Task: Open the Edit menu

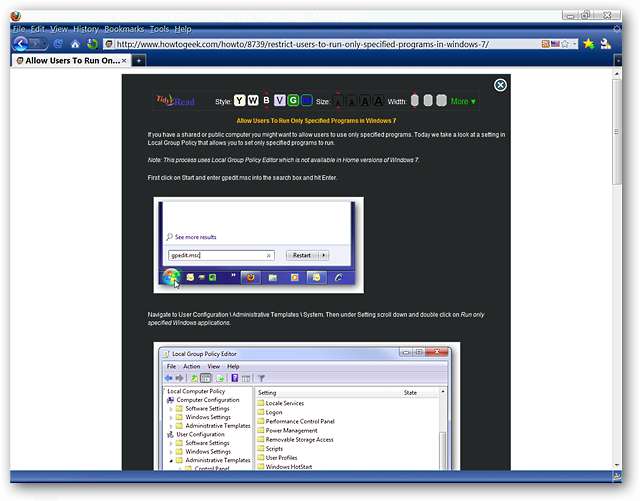Action: (38, 29)
